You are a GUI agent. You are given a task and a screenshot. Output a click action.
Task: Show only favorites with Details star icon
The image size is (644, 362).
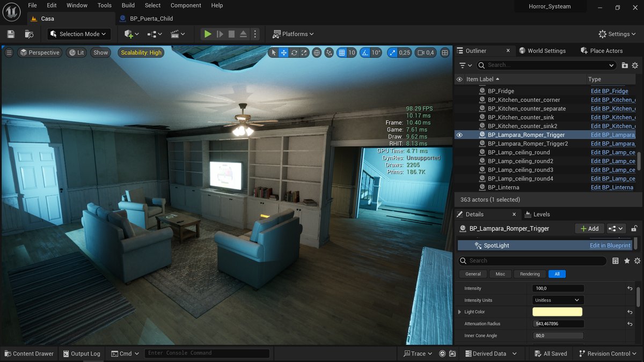(x=626, y=261)
